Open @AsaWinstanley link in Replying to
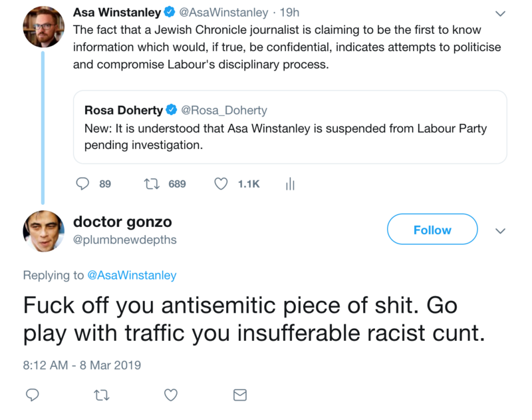The width and height of the screenshot is (532, 420). click(132, 275)
